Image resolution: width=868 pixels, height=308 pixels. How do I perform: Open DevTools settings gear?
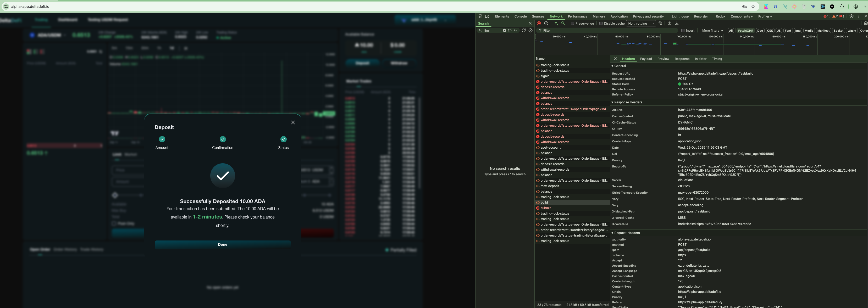pyautogui.click(x=851, y=16)
